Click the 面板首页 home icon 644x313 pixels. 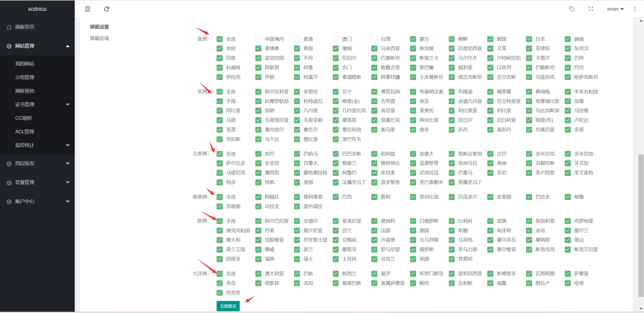coord(9,27)
